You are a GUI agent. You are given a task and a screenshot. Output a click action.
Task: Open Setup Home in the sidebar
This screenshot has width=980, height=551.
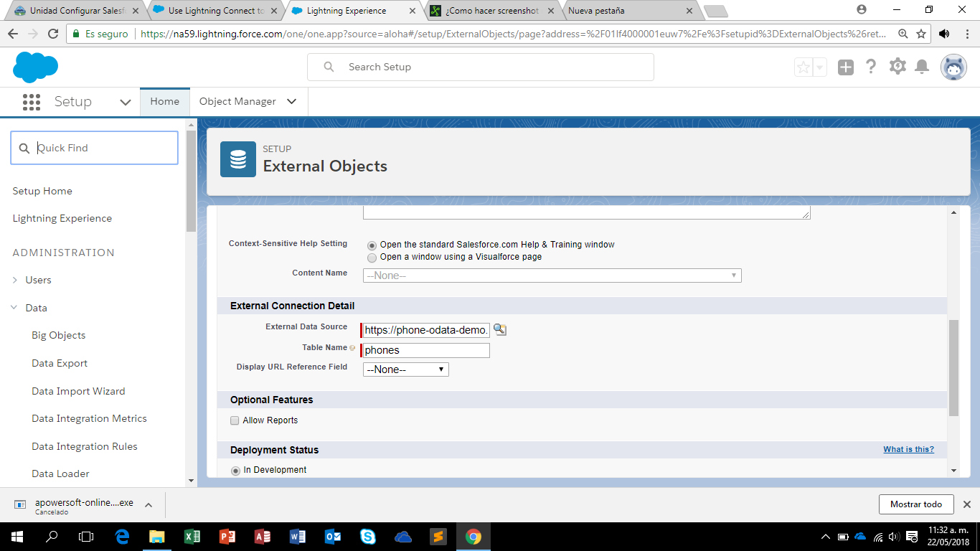pos(42,191)
